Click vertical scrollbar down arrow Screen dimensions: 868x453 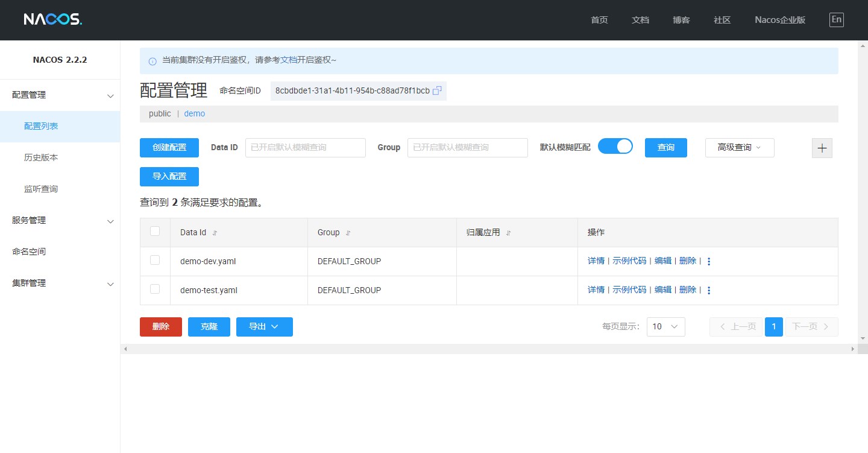pos(863,338)
